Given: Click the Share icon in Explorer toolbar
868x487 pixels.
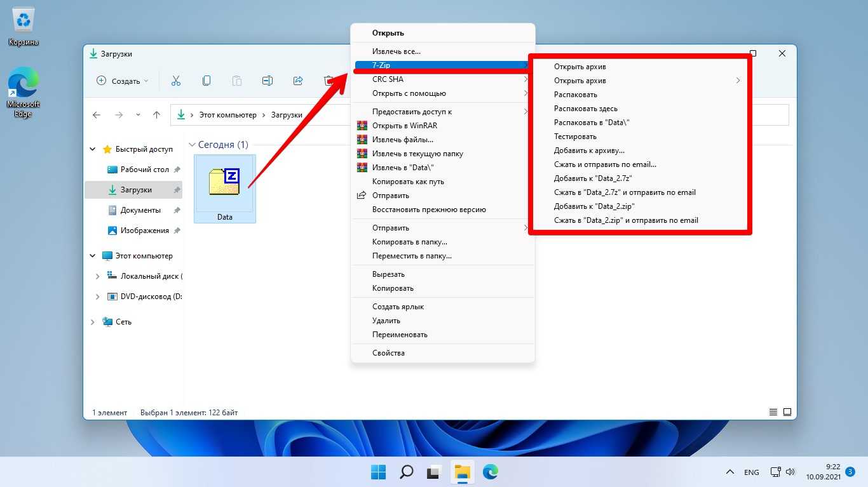Looking at the screenshot, I should pyautogui.click(x=298, y=81).
